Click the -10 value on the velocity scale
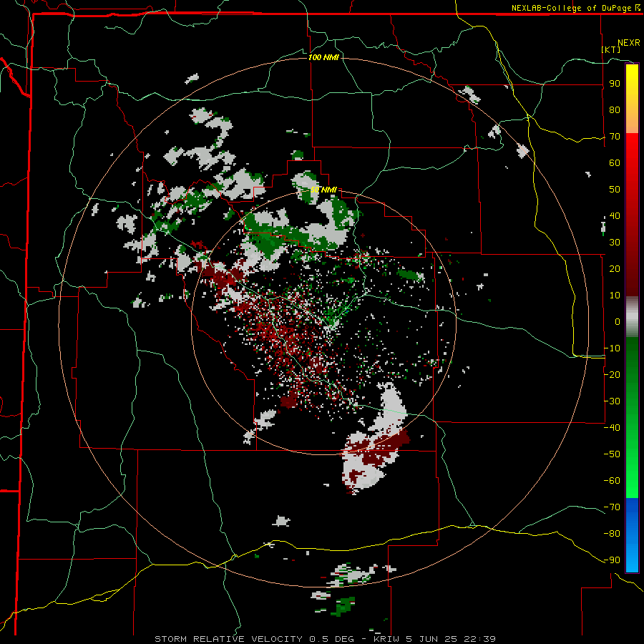 (612, 348)
